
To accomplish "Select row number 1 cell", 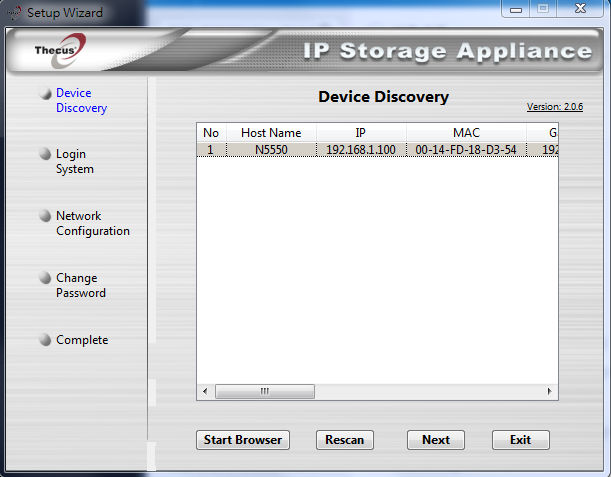I will click(x=211, y=150).
